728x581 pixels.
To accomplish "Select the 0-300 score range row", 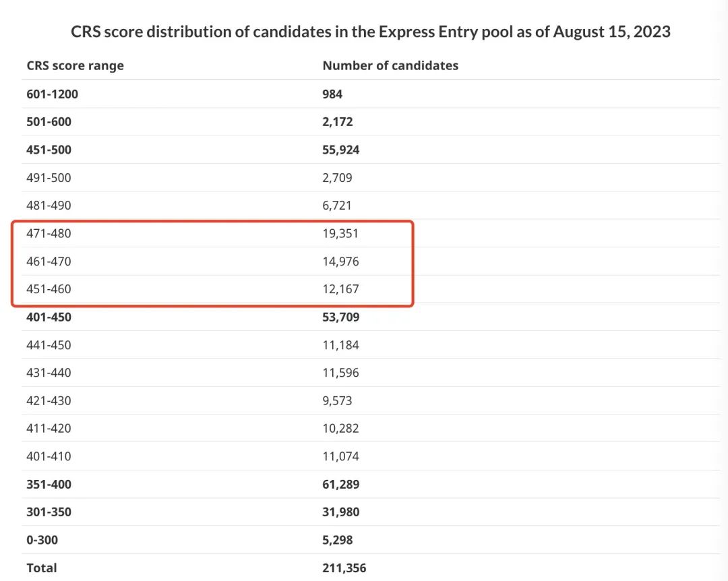I will (x=371, y=540).
